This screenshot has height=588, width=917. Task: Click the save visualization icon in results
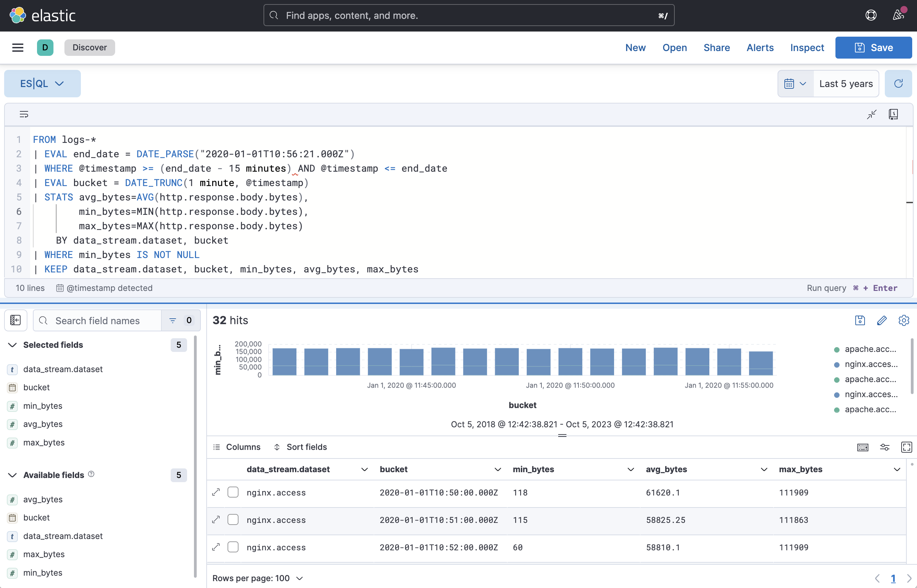click(861, 321)
